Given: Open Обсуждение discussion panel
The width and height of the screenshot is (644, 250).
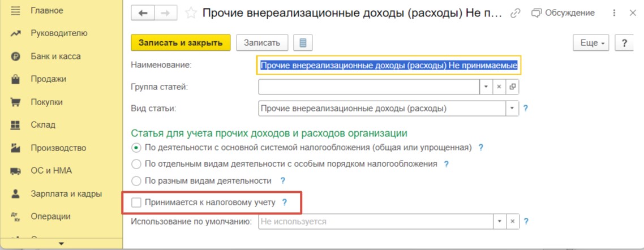Looking at the screenshot, I should tap(563, 13).
